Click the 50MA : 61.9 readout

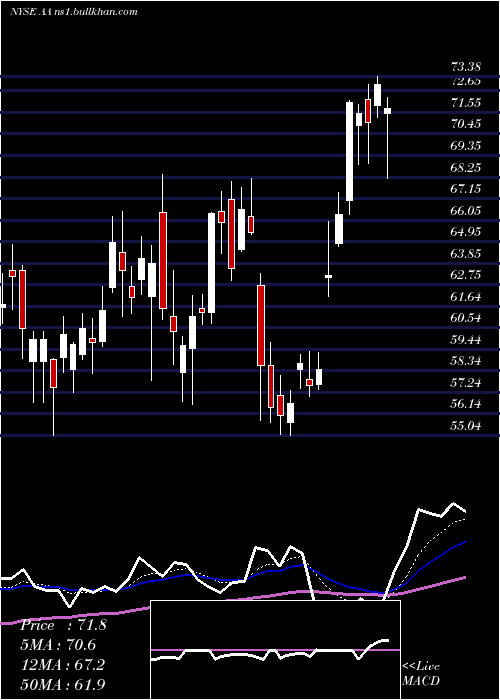point(63,684)
